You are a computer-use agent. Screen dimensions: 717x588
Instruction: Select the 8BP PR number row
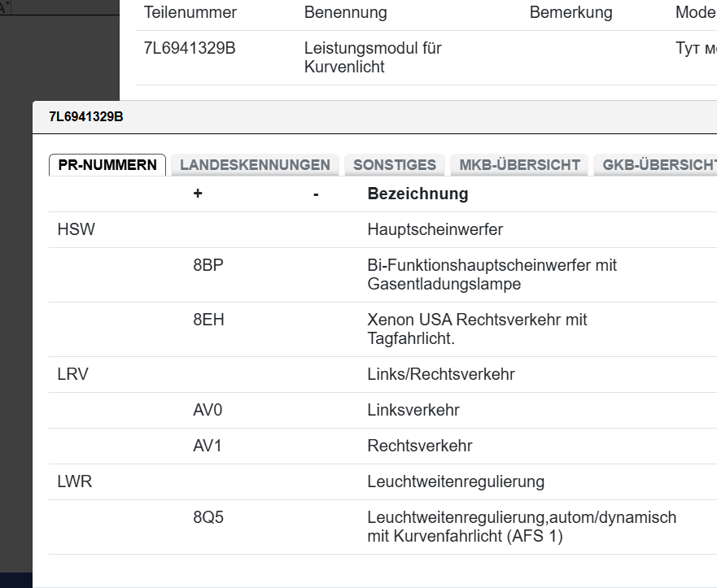click(x=209, y=266)
